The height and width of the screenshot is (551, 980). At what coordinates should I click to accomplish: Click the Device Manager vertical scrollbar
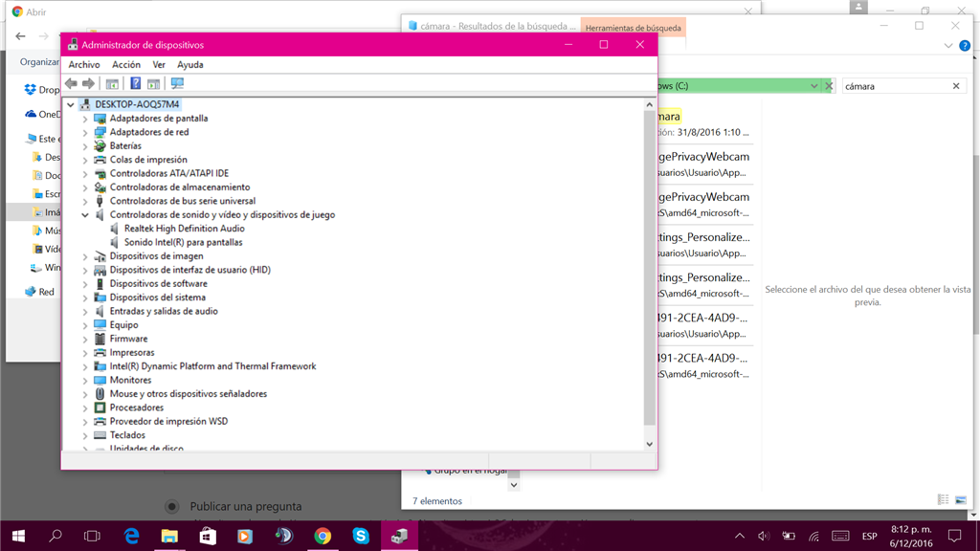(x=650, y=268)
